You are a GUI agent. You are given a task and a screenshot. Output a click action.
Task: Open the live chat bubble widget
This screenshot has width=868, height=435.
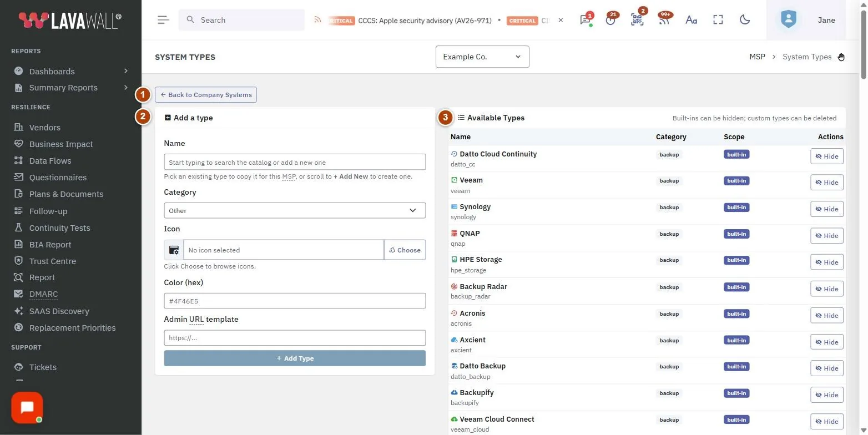27,408
